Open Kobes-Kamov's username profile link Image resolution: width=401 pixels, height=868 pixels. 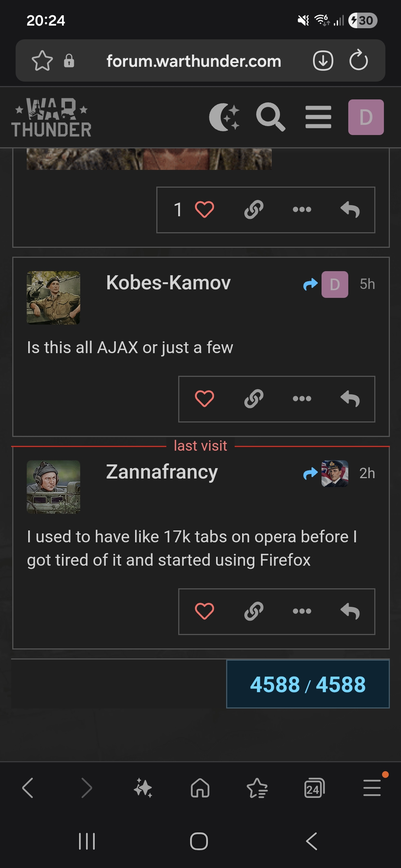click(168, 283)
